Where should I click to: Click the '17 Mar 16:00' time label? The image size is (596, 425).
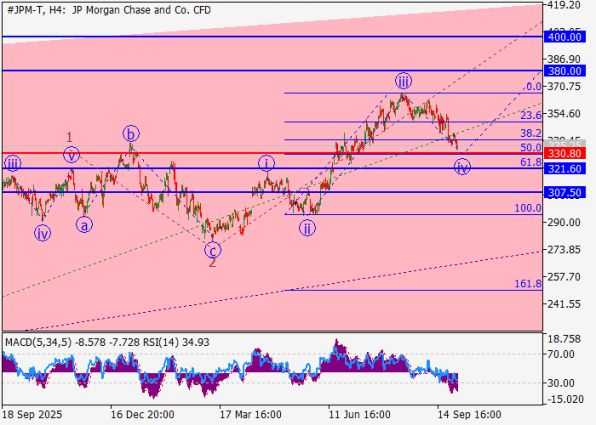click(x=251, y=415)
